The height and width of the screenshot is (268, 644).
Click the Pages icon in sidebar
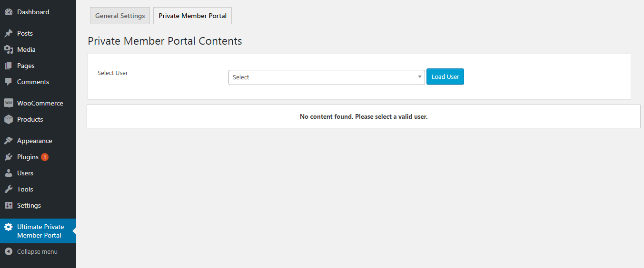[x=9, y=66]
